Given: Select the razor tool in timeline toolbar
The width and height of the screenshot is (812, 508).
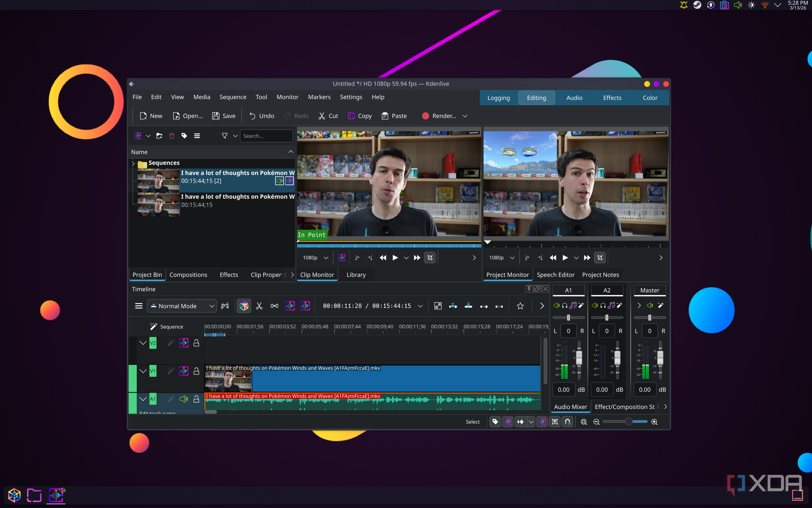Looking at the screenshot, I should [259, 306].
